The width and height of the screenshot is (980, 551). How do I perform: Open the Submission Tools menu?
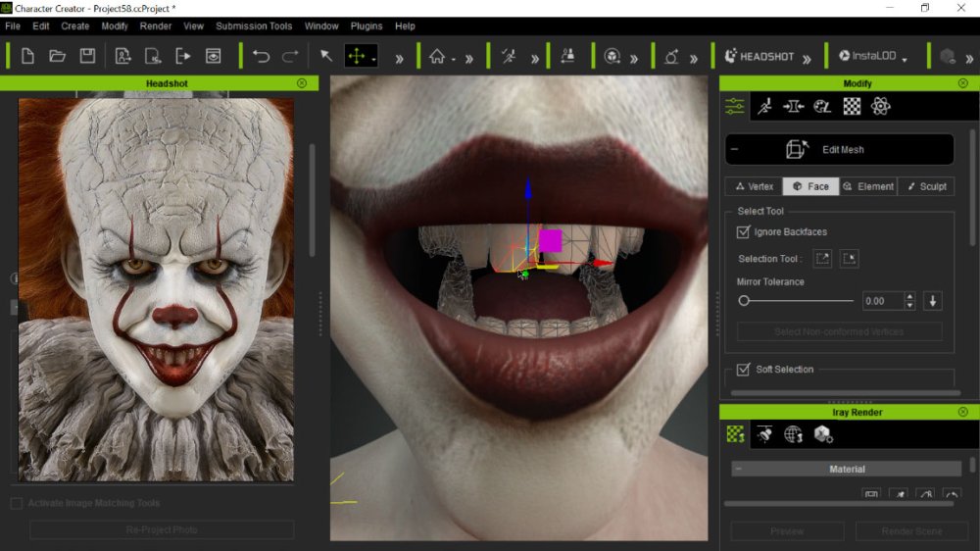click(x=254, y=26)
